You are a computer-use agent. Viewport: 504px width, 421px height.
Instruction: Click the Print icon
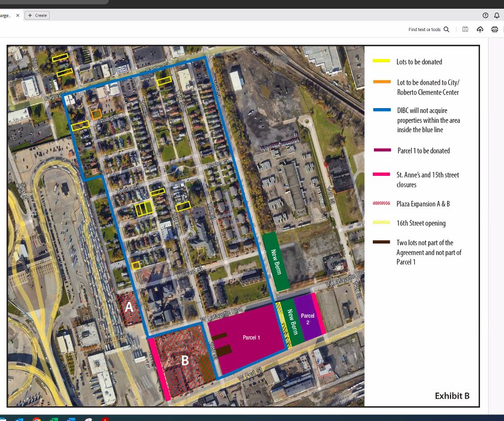coord(495,29)
